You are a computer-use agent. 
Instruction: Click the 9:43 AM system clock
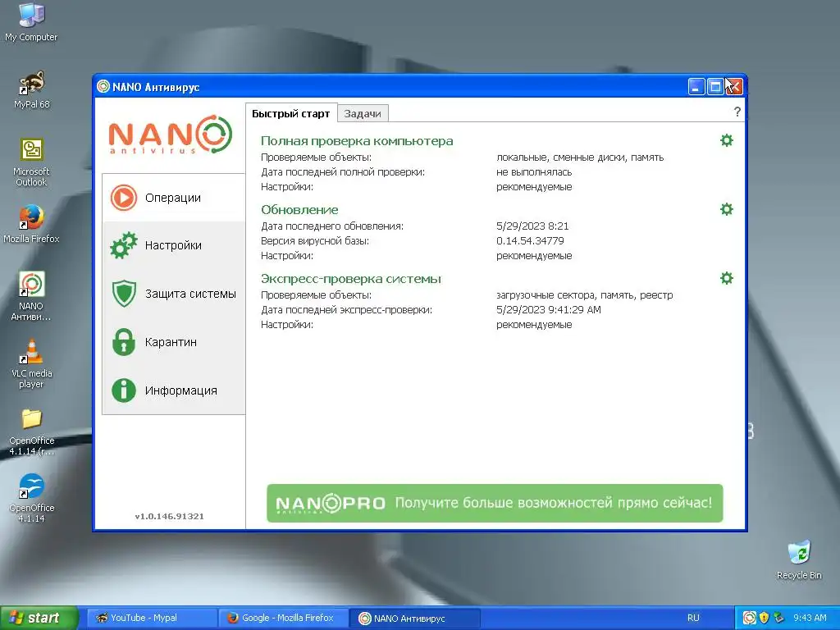tap(810, 618)
